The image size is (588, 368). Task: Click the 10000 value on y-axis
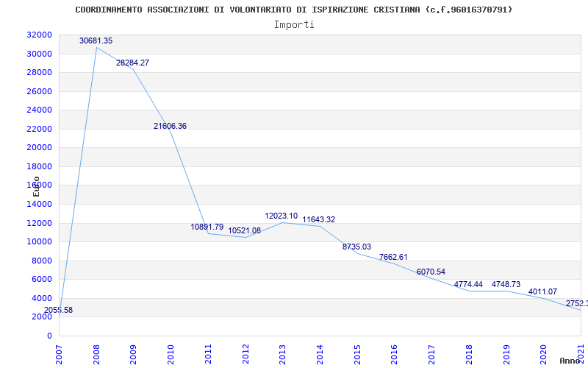[x=40, y=241]
